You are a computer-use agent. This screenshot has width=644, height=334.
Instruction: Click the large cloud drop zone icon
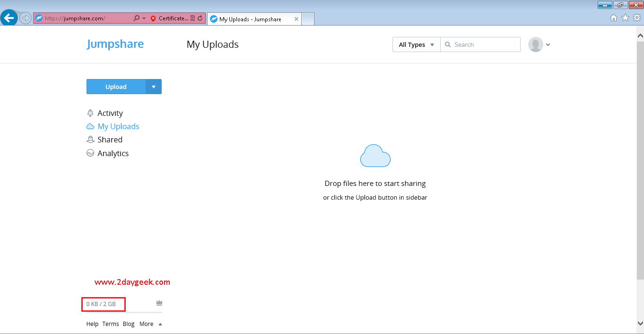375,156
